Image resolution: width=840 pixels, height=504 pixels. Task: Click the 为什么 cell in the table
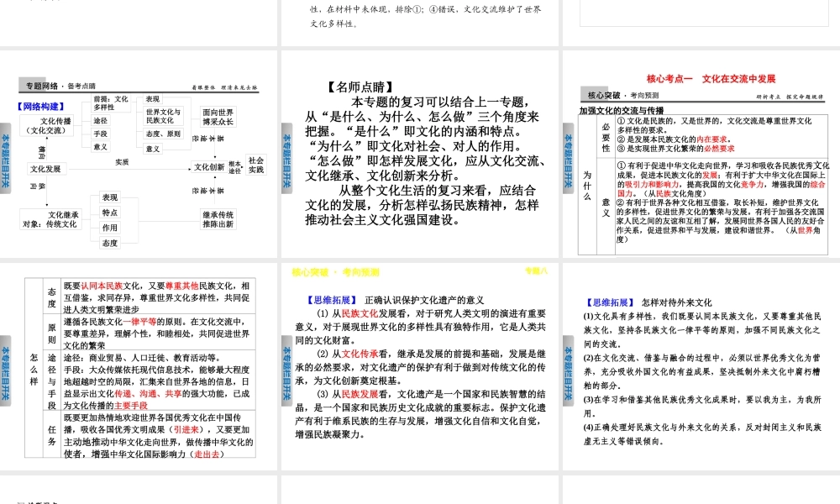tap(588, 186)
